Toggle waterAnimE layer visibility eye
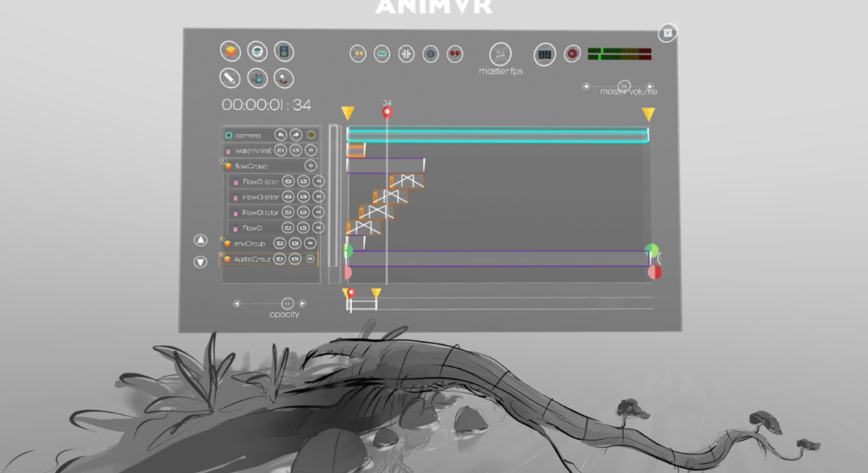Image resolution: width=868 pixels, height=473 pixels. coord(311,150)
